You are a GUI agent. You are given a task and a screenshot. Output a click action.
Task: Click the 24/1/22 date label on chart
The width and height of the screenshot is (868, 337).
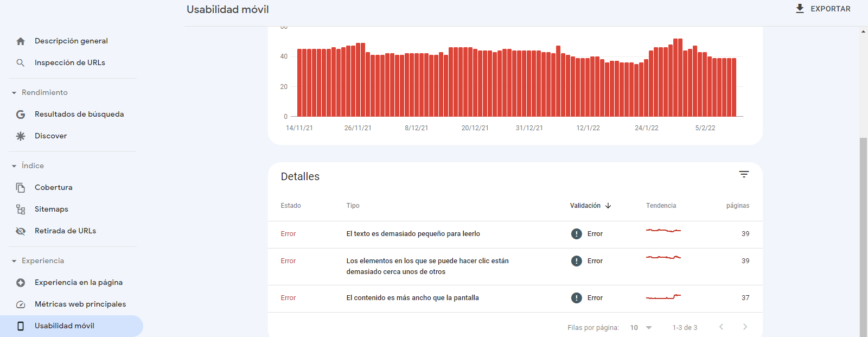[647, 128]
